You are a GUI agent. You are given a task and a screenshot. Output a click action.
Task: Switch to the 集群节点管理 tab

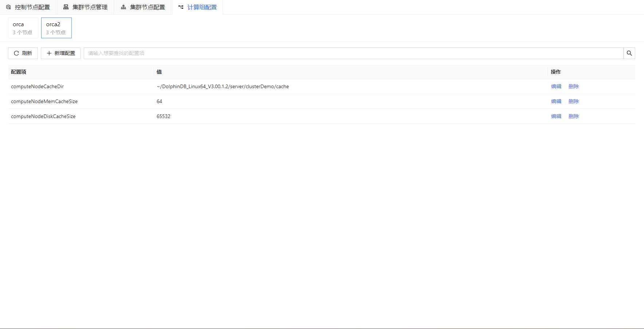[x=90, y=7]
